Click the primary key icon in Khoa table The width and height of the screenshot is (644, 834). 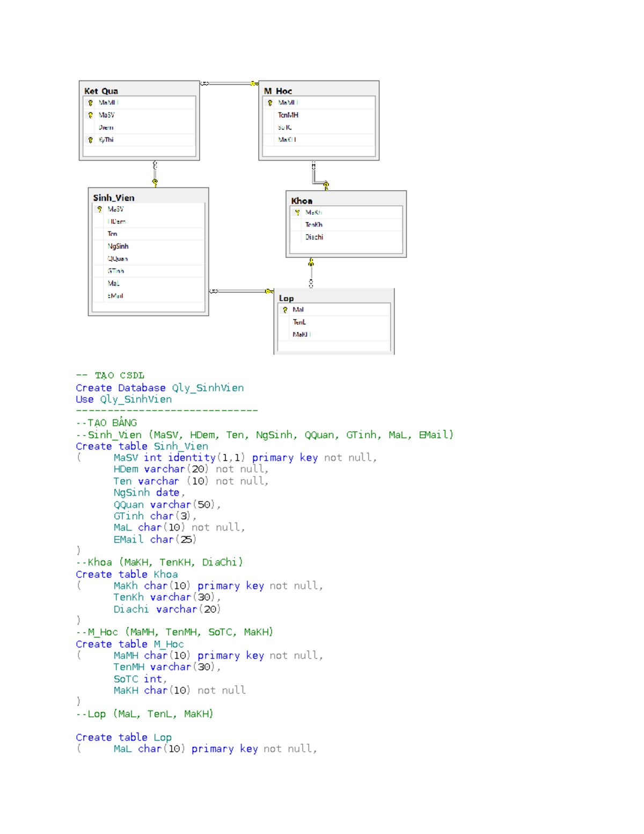[x=297, y=213]
